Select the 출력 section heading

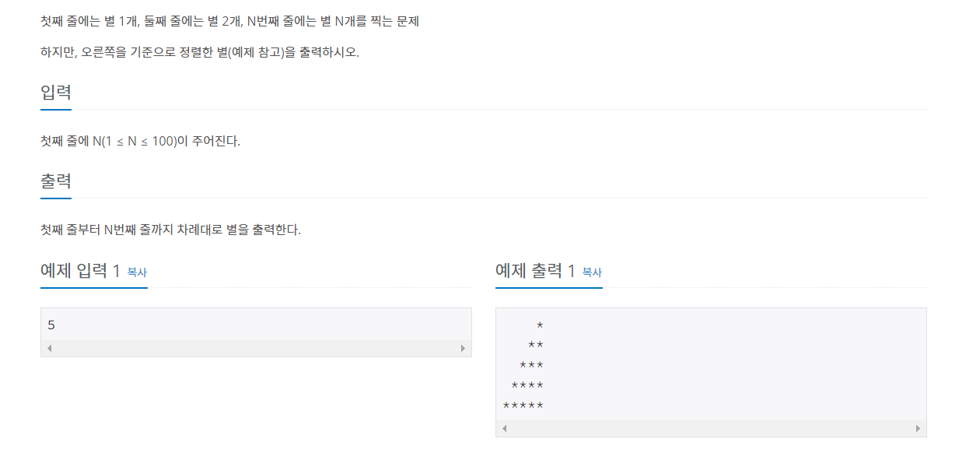[x=55, y=181]
